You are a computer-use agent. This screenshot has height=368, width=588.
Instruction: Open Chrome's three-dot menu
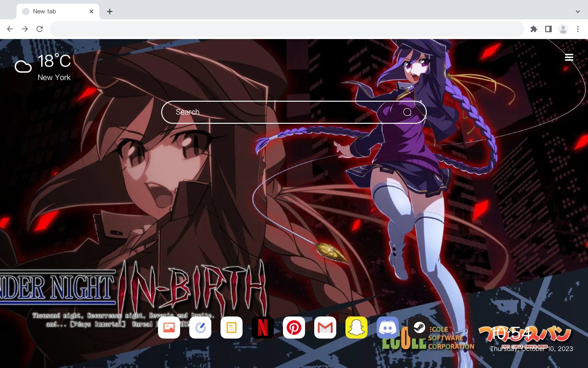click(578, 29)
